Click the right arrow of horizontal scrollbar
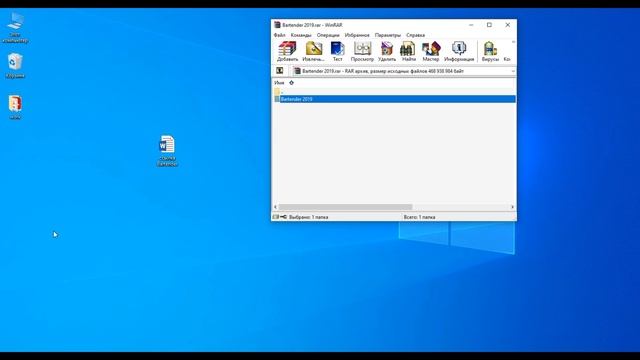The width and height of the screenshot is (640, 360). tap(513, 207)
